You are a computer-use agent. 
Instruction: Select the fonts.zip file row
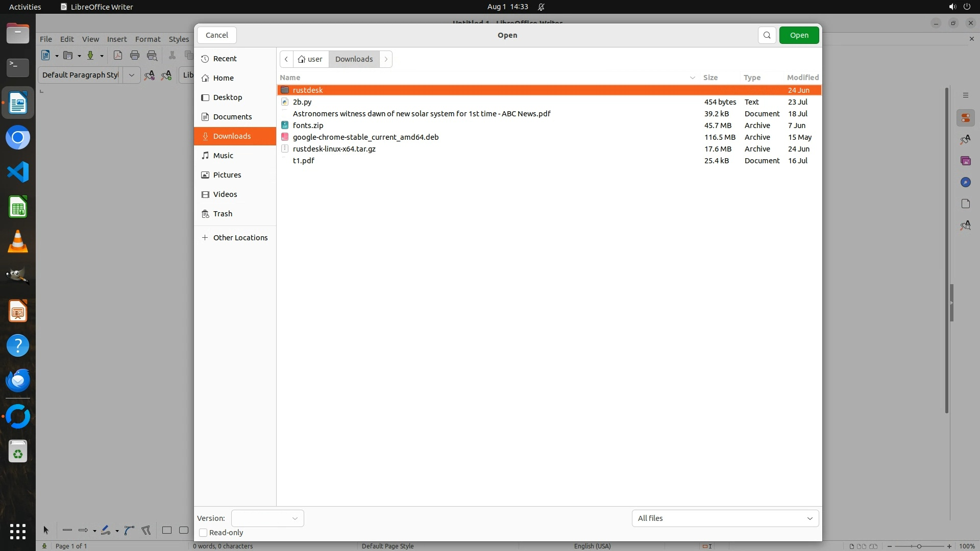click(308, 126)
